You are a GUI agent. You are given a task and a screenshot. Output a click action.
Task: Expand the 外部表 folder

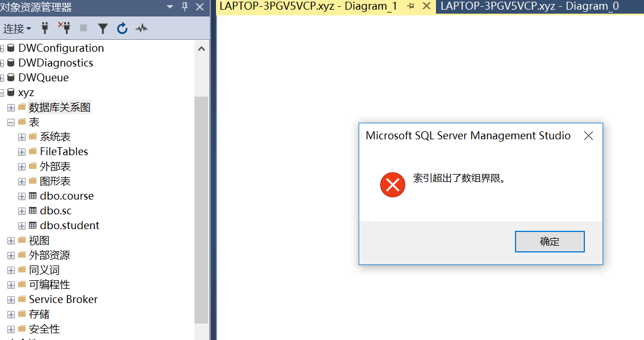[x=22, y=167]
